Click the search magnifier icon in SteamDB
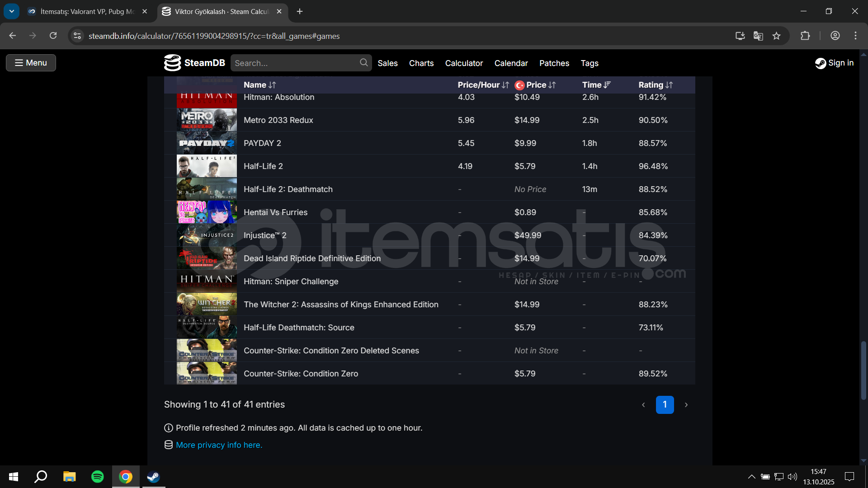This screenshot has height=488, width=868. [x=363, y=63]
